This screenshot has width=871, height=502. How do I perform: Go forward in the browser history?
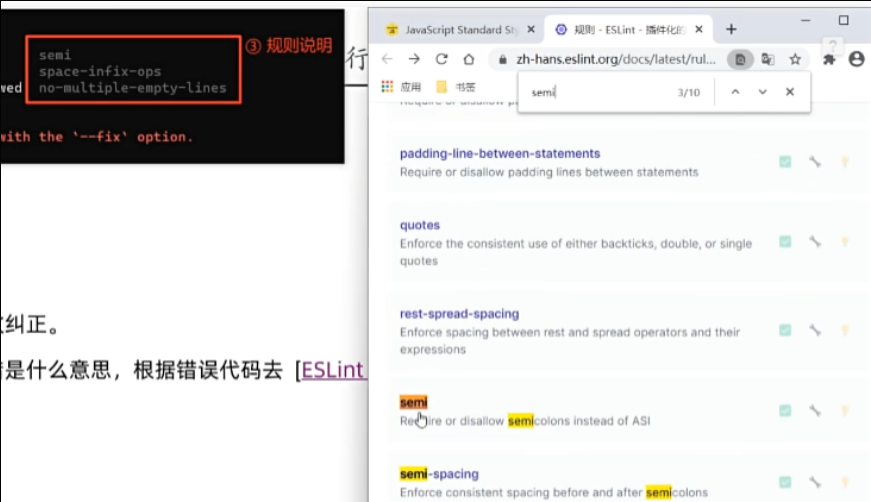[x=414, y=59]
